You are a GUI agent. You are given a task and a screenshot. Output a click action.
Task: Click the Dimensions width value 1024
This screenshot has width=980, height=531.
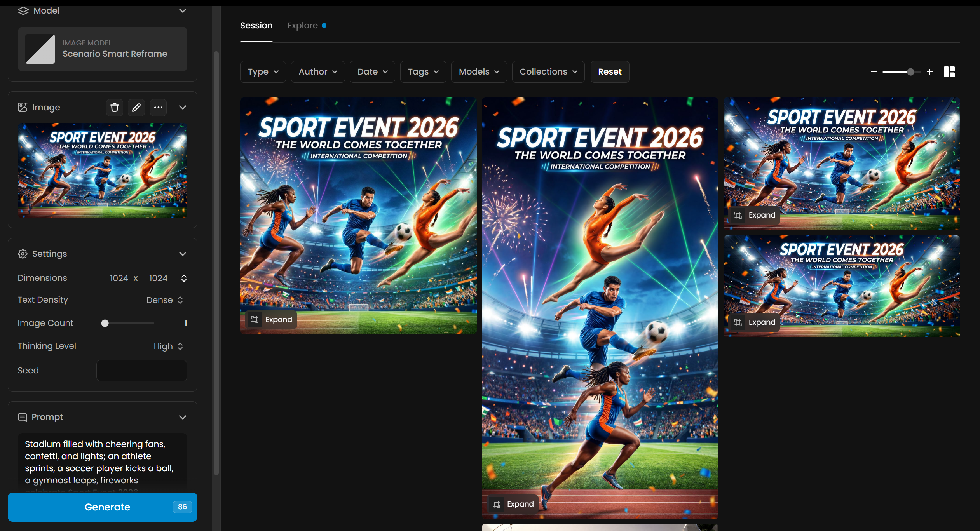pyautogui.click(x=119, y=279)
